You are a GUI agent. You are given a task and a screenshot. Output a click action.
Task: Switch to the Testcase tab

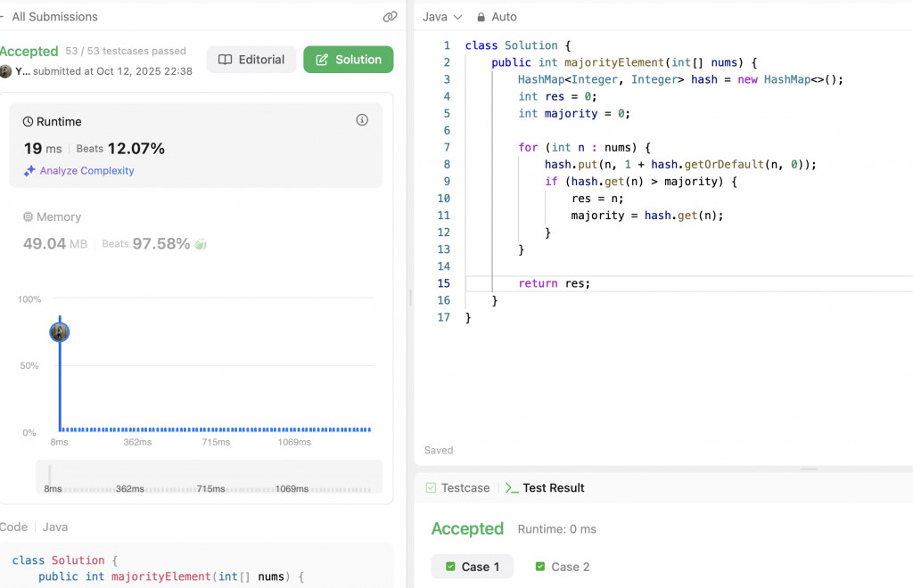coord(457,488)
